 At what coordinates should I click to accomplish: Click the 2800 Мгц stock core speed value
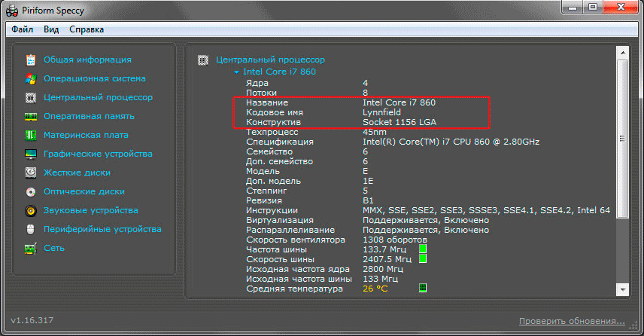[x=383, y=269]
